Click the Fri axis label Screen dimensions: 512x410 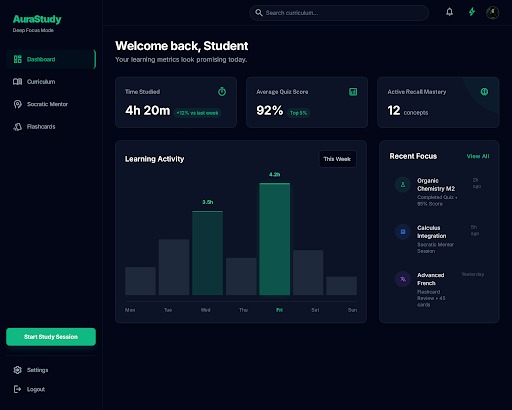(279, 310)
